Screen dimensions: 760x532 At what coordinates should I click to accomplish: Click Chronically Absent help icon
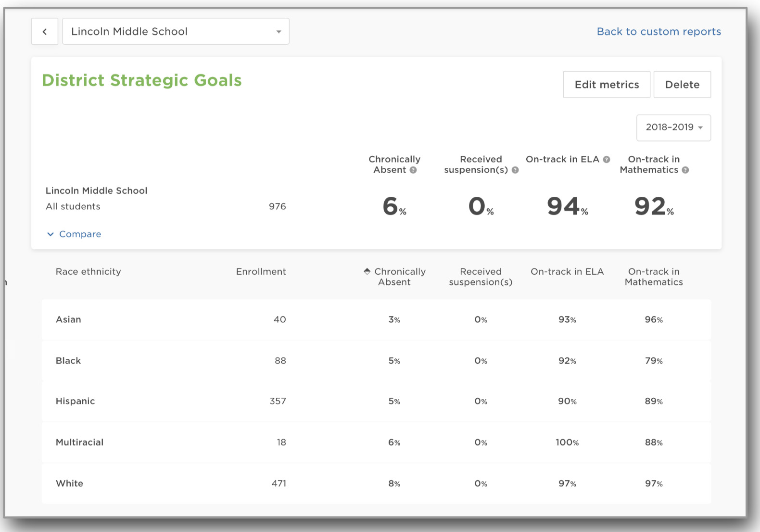[413, 170]
